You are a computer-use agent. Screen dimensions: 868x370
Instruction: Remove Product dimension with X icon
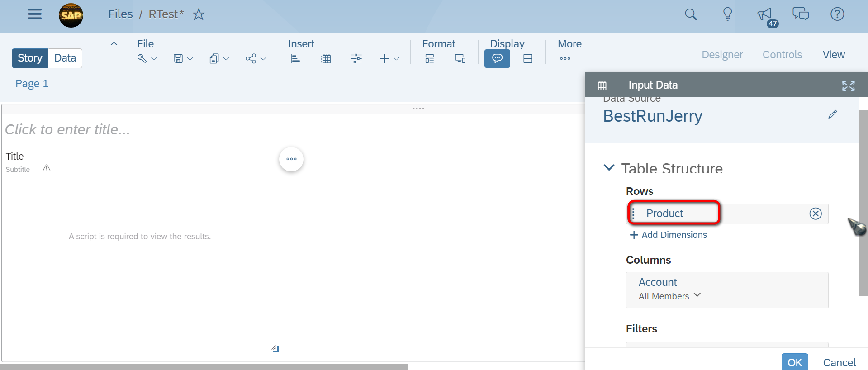[x=816, y=213]
